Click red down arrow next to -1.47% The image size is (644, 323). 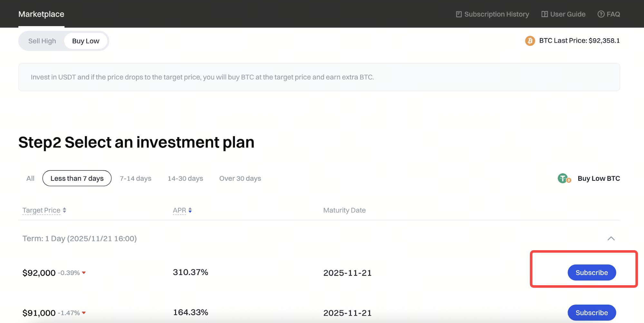[x=84, y=313]
